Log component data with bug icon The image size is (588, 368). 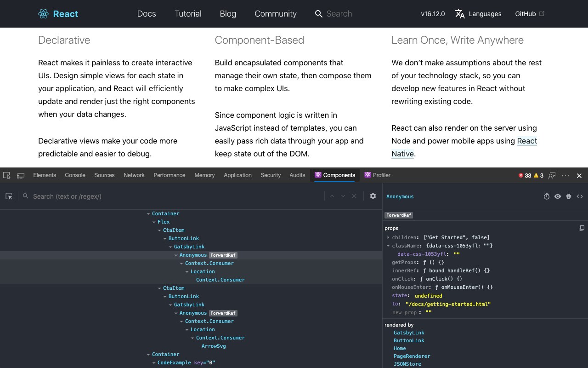pos(569,196)
